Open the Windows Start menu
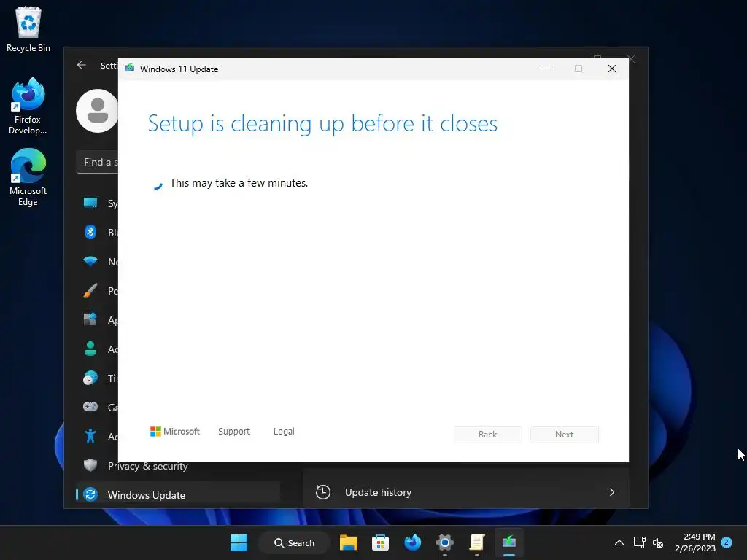 [x=239, y=542]
